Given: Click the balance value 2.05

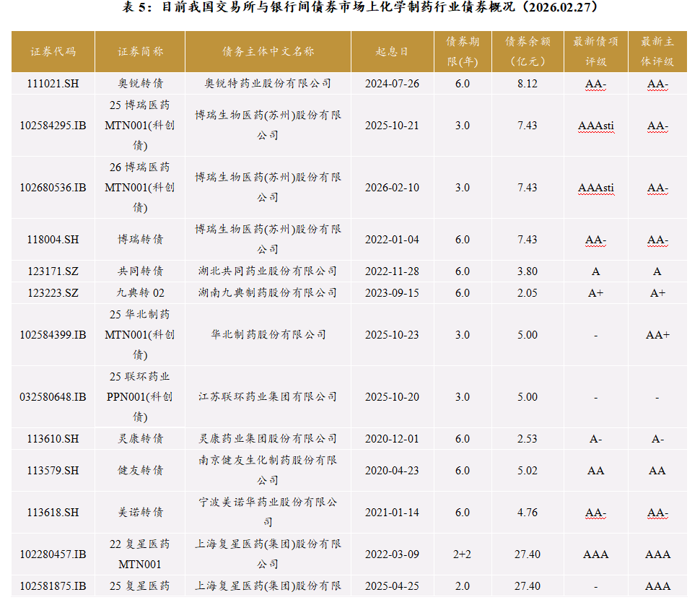Looking at the screenshot, I should pos(528,293).
